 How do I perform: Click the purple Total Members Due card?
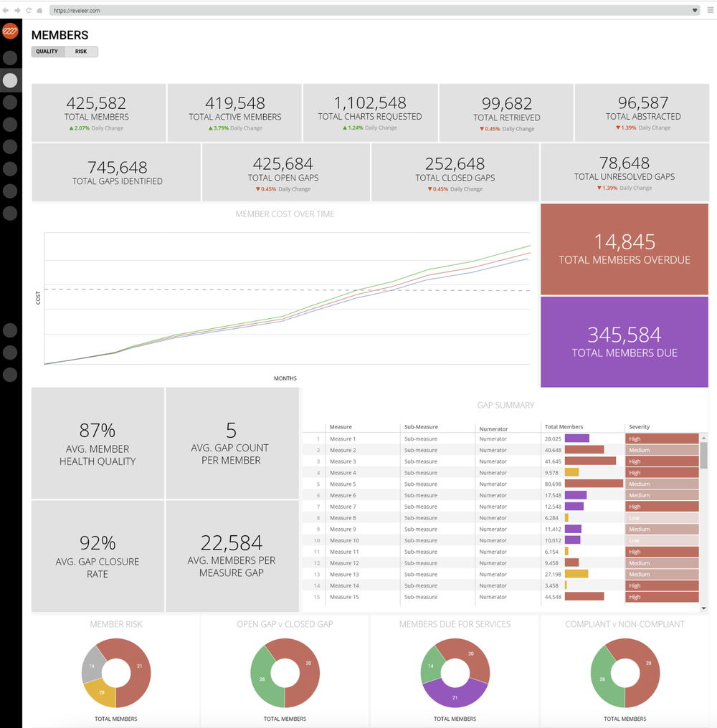coord(625,342)
